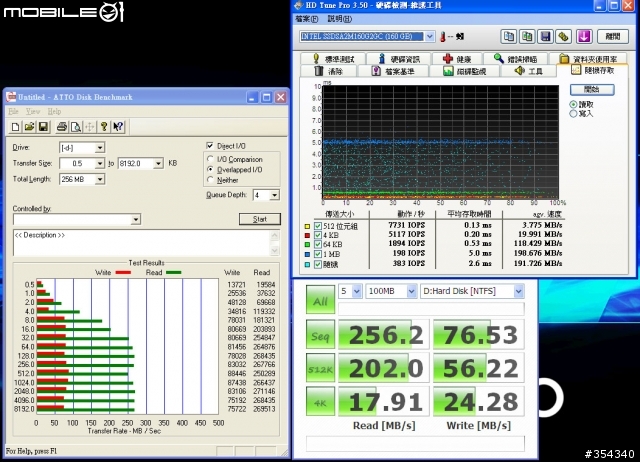This screenshot has height=462, width=640.
Task: Save results with ATTO floppy disk icon
Action: coord(43,127)
